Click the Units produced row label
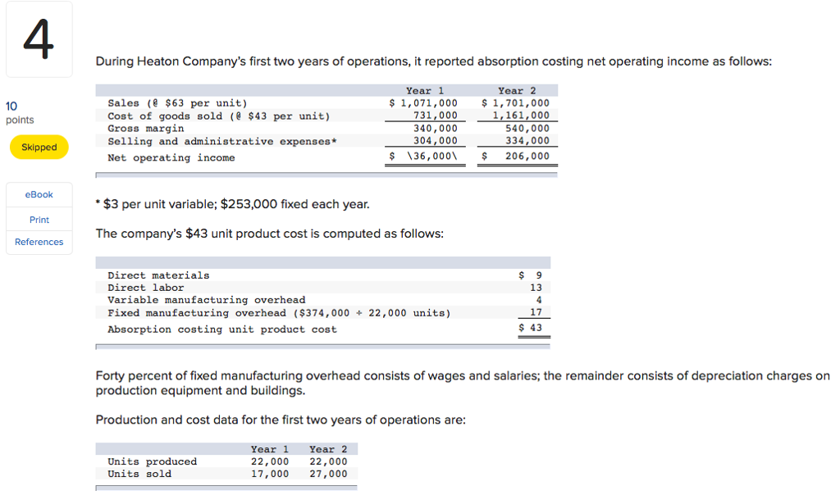This screenshot has height=504, width=840. tap(153, 461)
